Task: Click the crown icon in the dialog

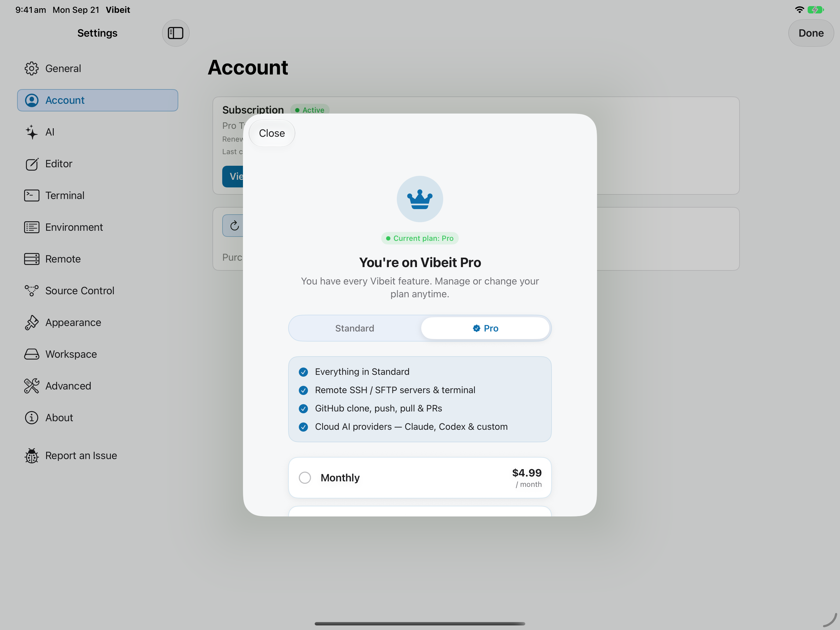Action: 420,199
